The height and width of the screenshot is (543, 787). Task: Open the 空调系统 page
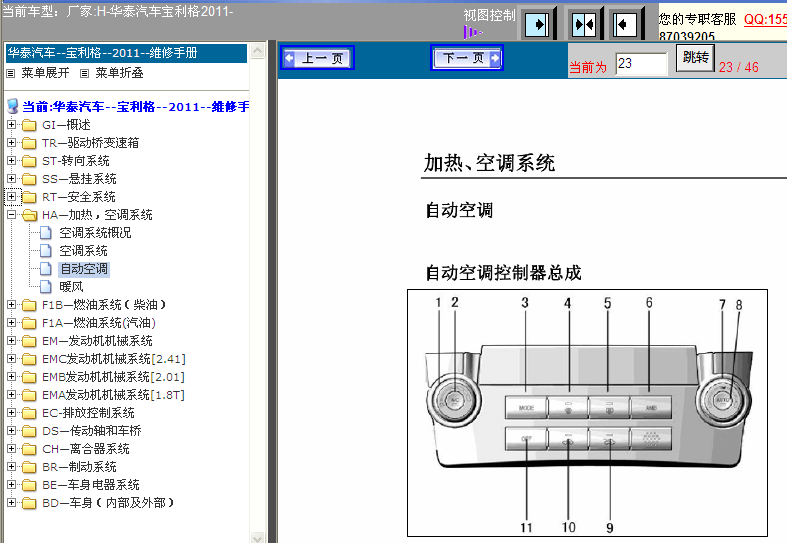point(83,251)
